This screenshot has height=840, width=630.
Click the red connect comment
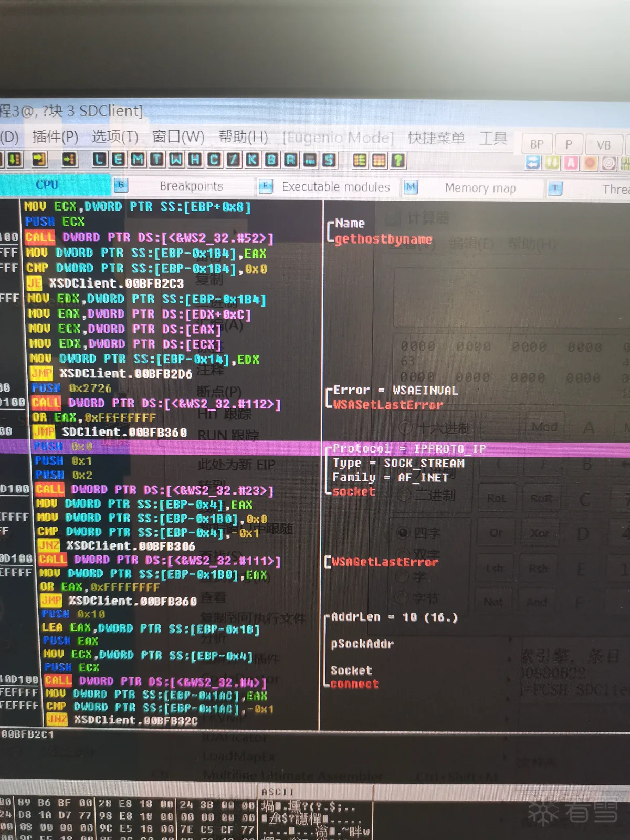pyautogui.click(x=354, y=684)
